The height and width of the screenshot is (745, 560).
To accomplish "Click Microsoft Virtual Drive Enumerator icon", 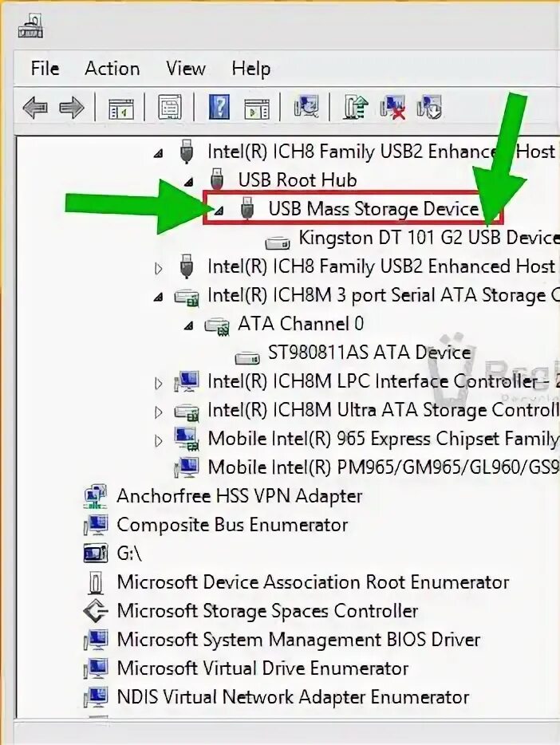I will [96, 669].
